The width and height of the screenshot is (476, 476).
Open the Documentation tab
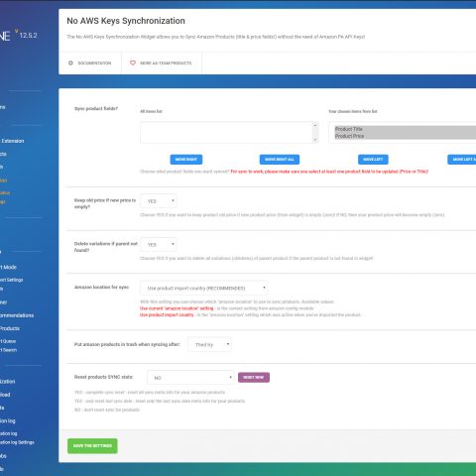[90, 62]
